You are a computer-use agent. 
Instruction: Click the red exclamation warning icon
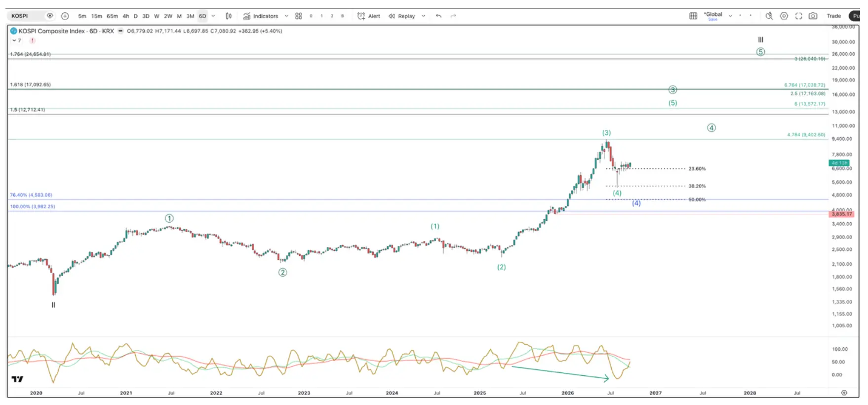coord(32,40)
